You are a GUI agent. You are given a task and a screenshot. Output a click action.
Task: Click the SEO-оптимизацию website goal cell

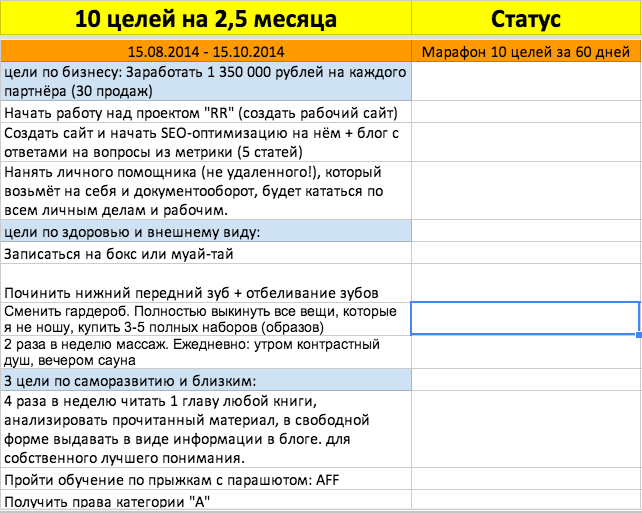point(206,142)
